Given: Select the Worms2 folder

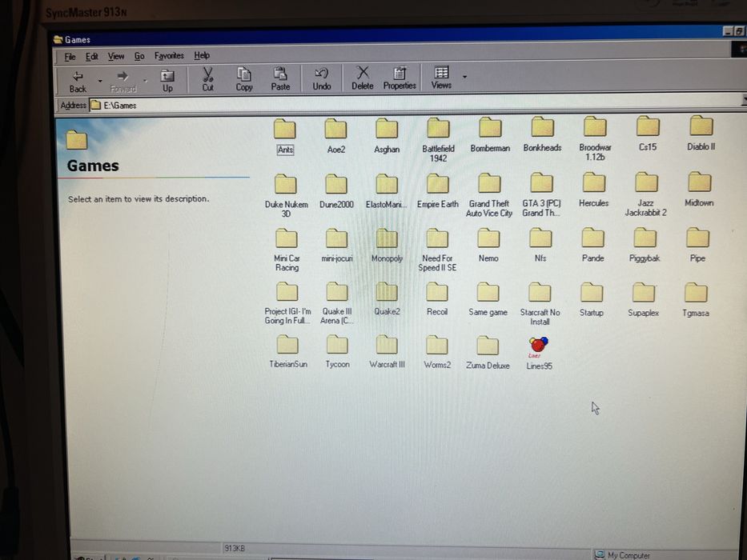Looking at the screenshot, I should [437, 352].
